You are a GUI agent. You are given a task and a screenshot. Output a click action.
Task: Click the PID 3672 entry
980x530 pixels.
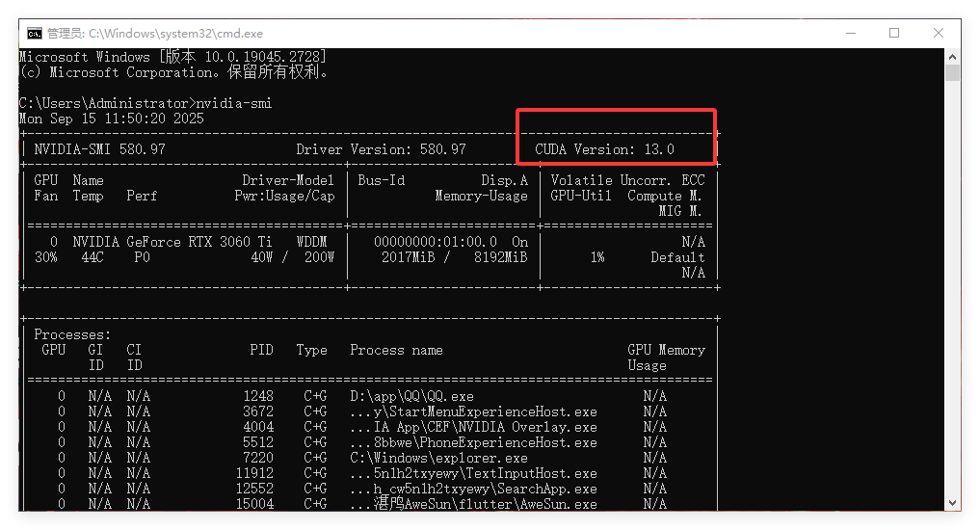(258, 411)
